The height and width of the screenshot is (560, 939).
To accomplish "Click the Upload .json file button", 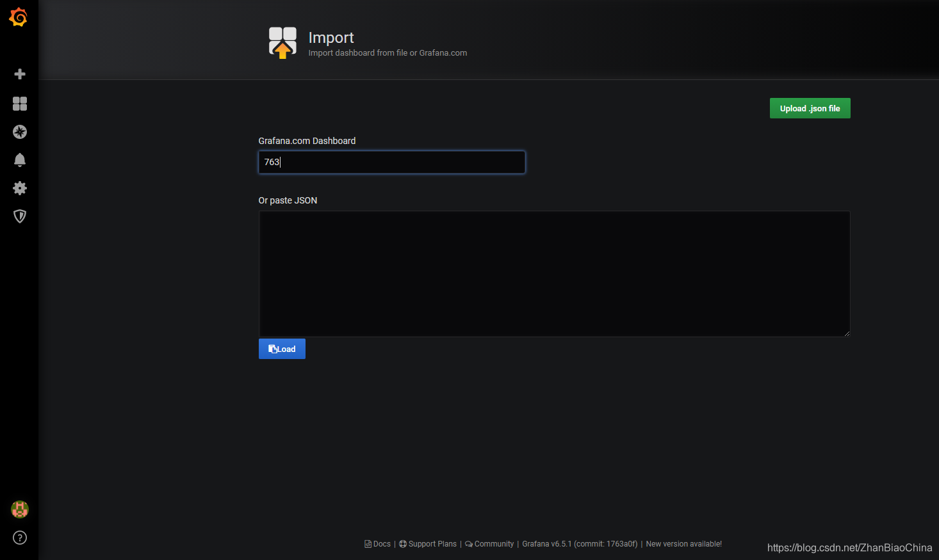I will [x=810, y=108].
